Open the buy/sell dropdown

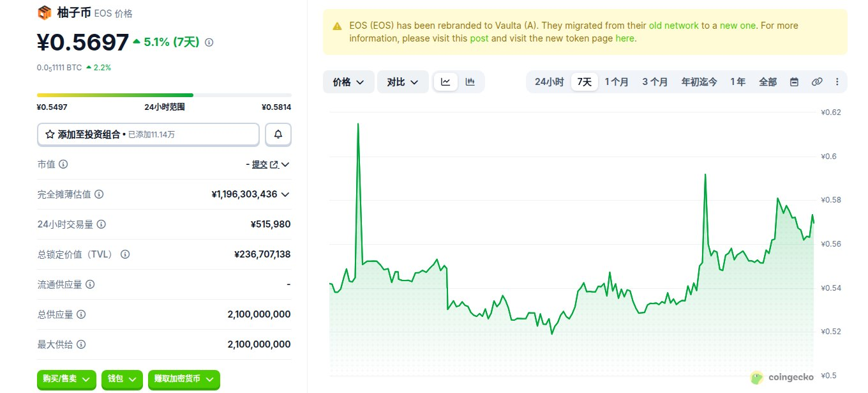tap(66, 379)
